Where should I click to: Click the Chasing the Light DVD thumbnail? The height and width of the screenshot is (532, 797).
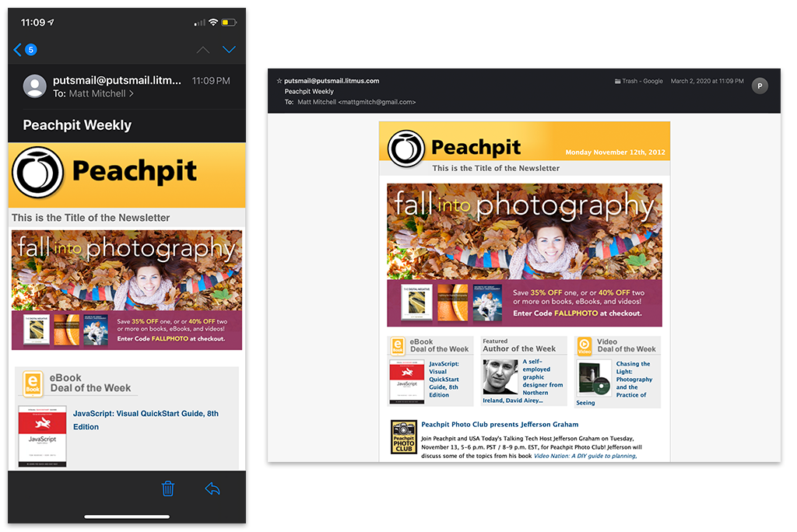coord(594,379)
